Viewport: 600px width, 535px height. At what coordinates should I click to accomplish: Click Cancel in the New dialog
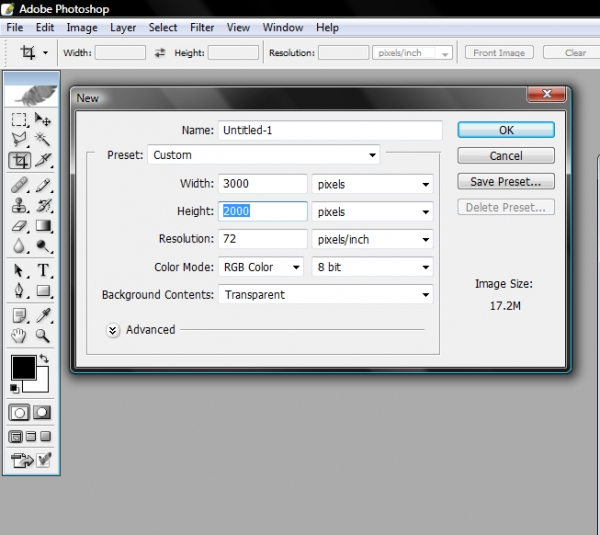click(506, 156)
